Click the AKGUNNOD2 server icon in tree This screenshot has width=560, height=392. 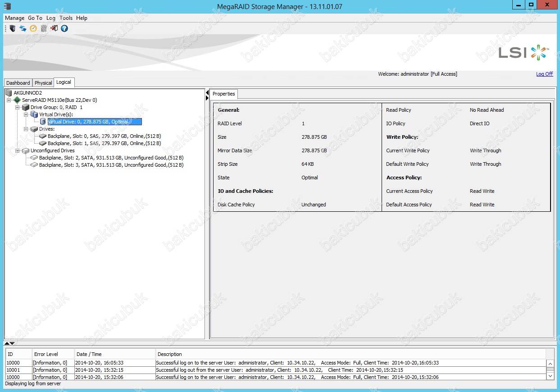coord(9,93)
